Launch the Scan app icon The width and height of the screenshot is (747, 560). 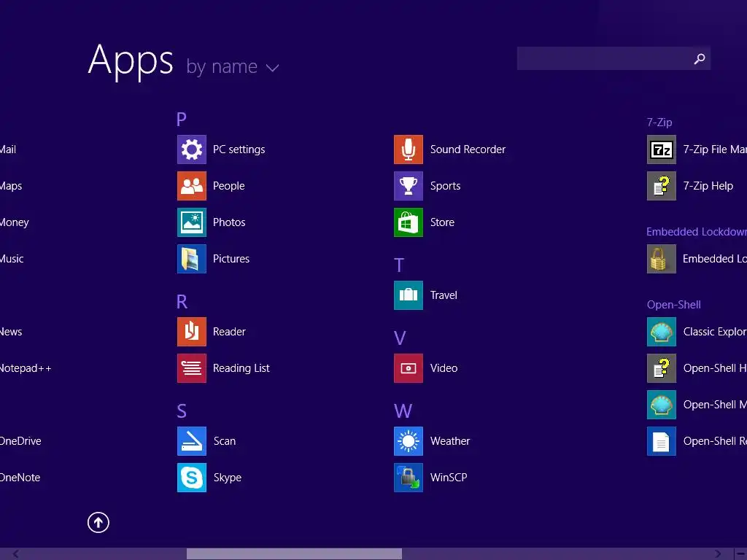pyautogui.click(x=192, y=441)
